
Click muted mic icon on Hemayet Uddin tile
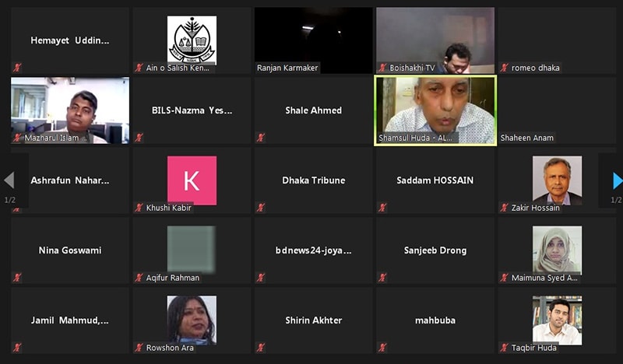pyautogui.click(x=16, y=68)
